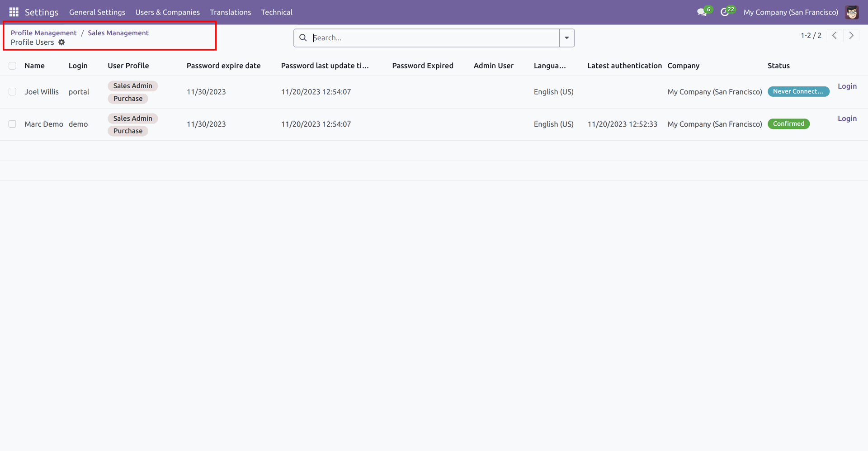Go to next page arrow
This screenshot has width=868, height=451.
point(851,35)
